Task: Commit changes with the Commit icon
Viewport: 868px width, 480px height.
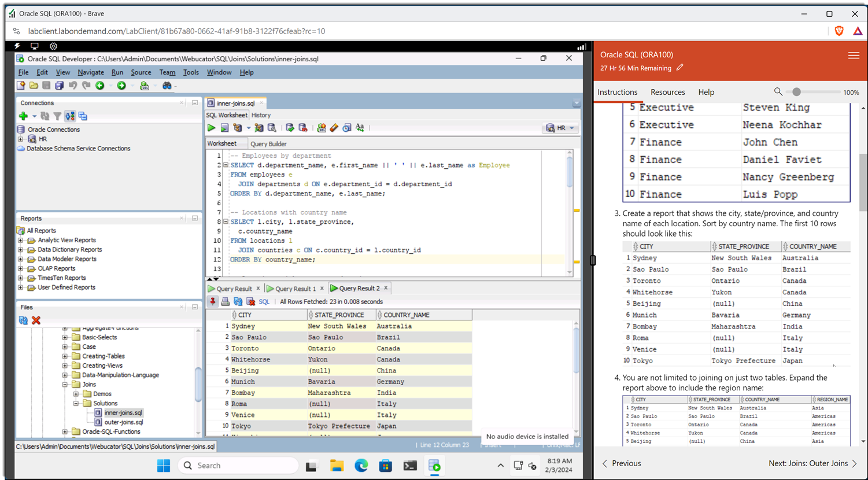Action: tap(290, 128)
